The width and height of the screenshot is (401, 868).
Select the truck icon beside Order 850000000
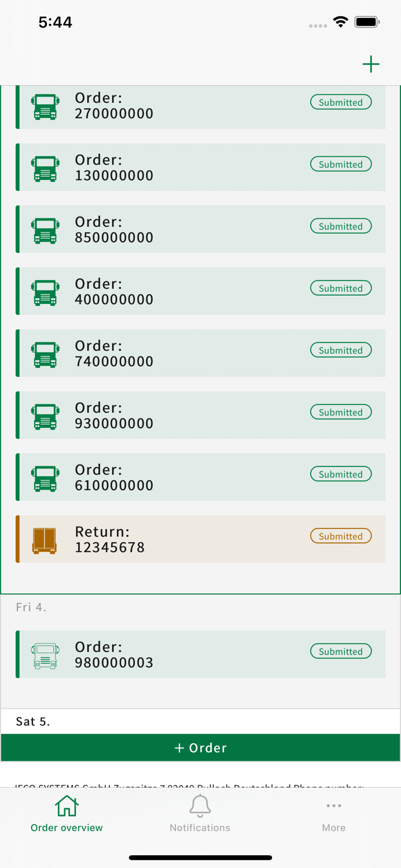click(x=46, y=230)
